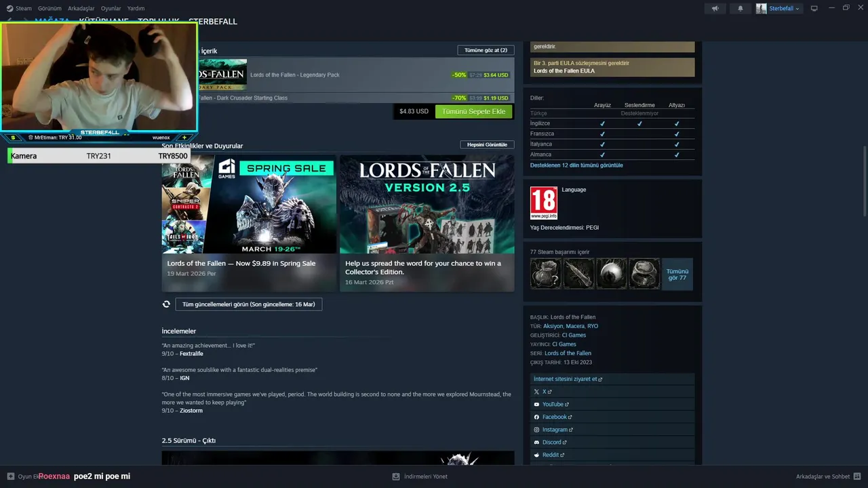868x488 pixels.
Task: Open the Instagram link
Action: tap(555, 430)
